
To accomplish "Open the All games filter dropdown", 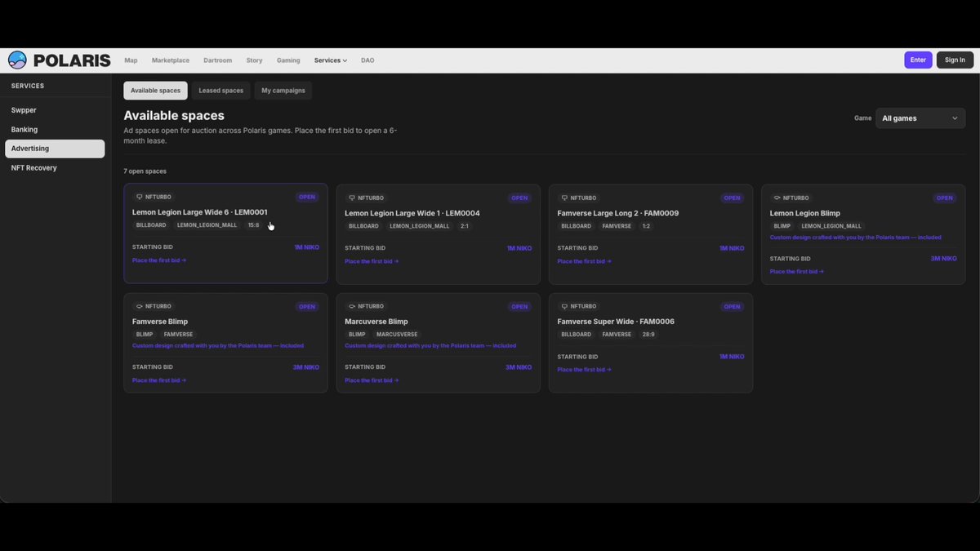I will point(920,118).
